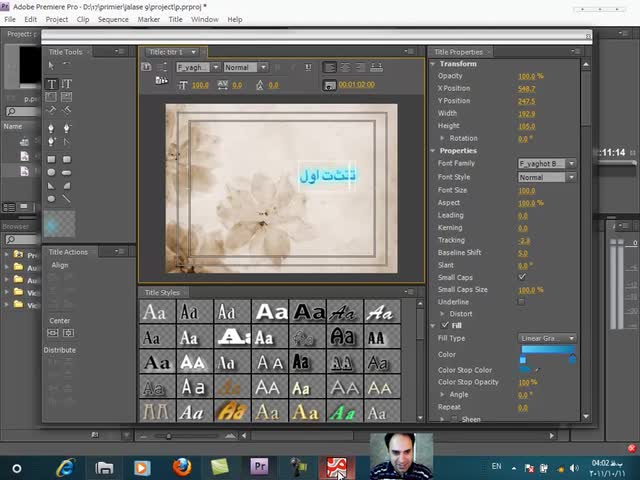
Task: Select the Arc tool
Action: [67, 186]
